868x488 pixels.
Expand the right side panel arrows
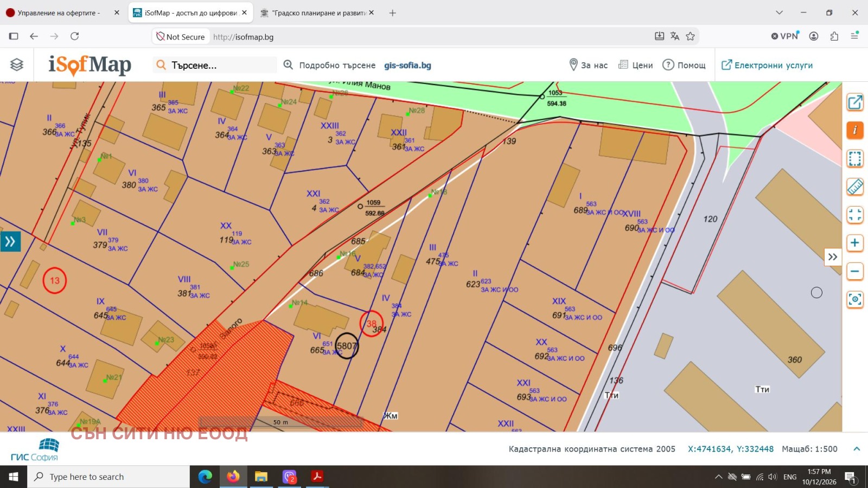click(x=833, y=257)
